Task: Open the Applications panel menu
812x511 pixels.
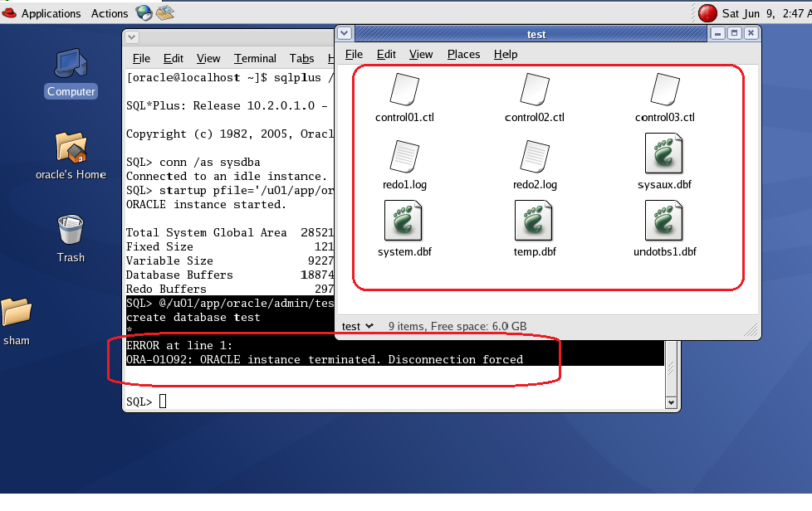Action: click(x=51, y=13)
